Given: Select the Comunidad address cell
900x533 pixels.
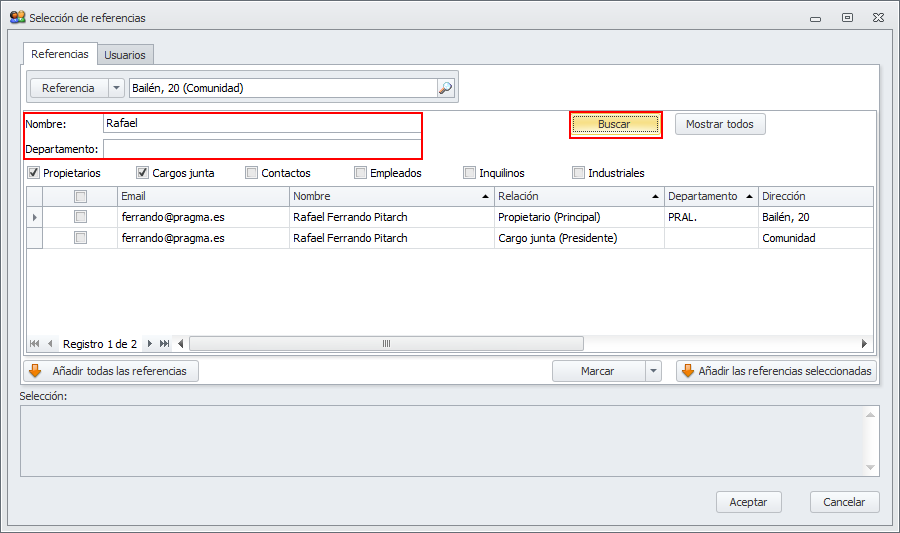Looking at the screenshot, I should click(816, 238).
